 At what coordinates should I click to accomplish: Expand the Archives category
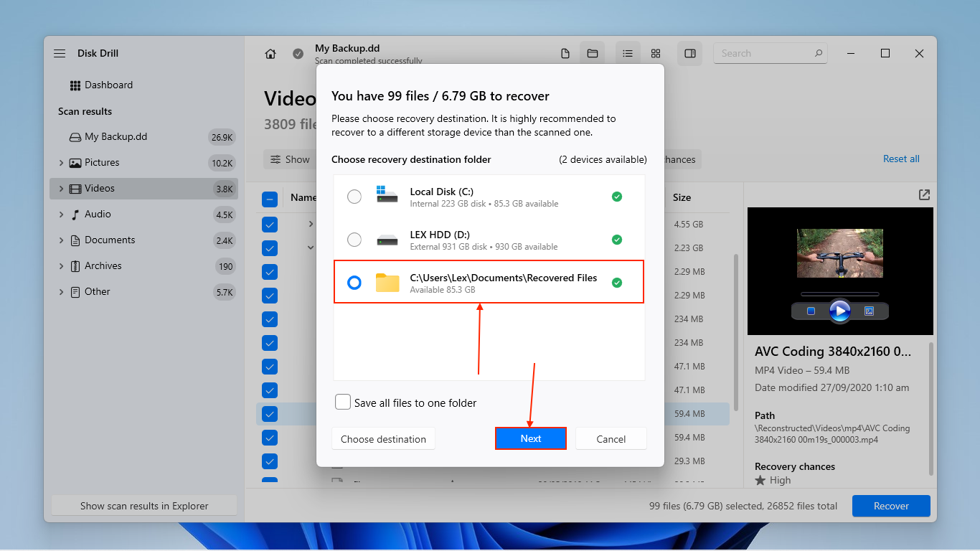coord(62,265)
